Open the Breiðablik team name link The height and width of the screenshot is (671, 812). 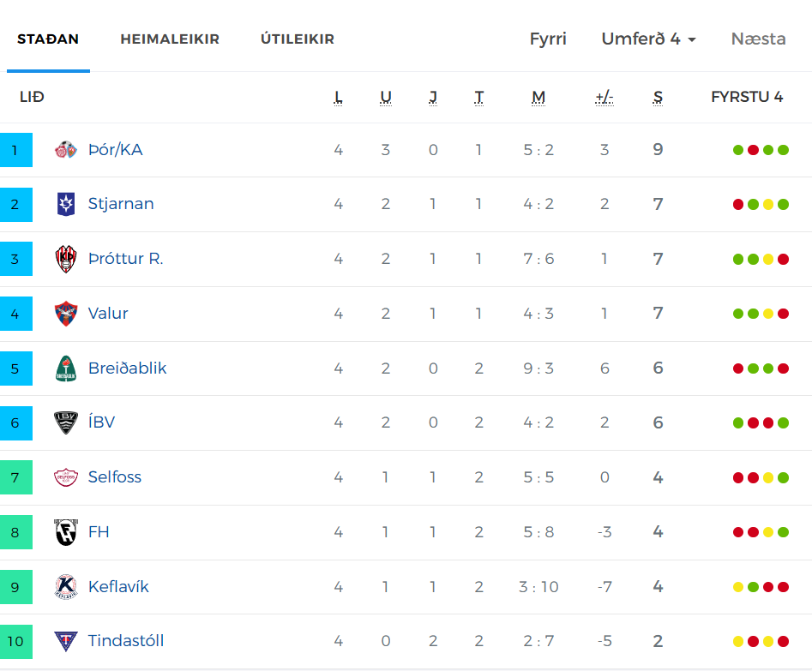pyautogui.click(x=128, y=368)
